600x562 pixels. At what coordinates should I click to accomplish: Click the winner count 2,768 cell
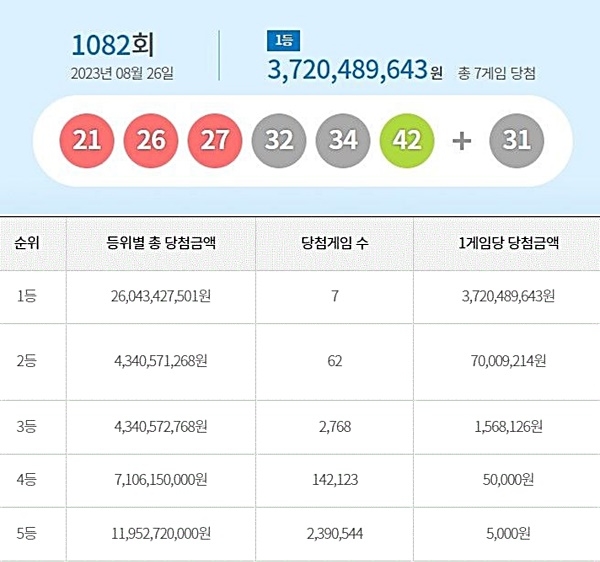click(335, 427)
